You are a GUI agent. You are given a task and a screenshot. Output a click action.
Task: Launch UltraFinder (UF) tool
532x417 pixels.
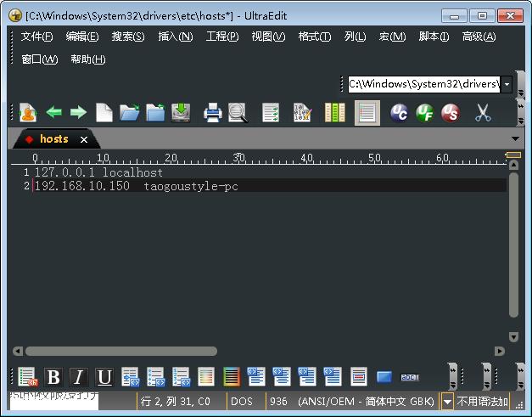[424, 112]
